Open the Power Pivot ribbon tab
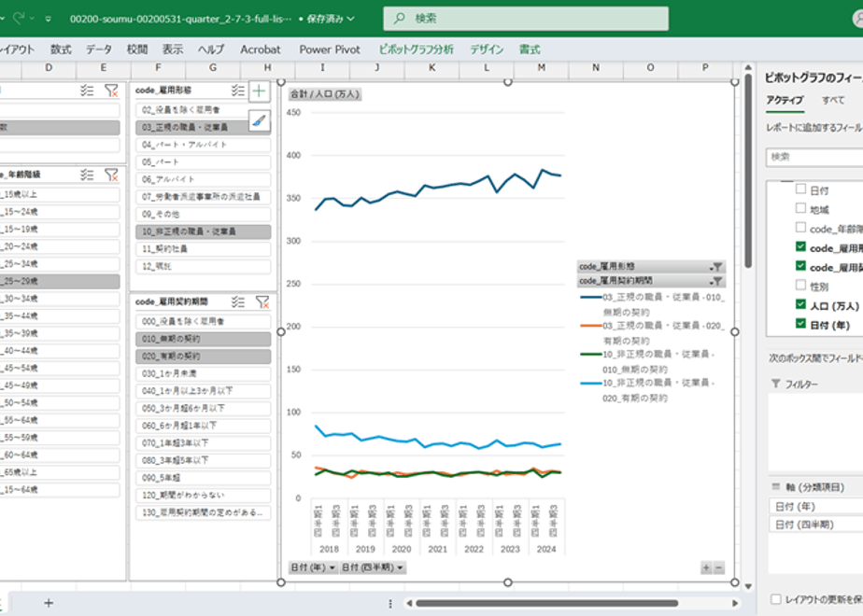The image size is (863, 616). point(330,49)
